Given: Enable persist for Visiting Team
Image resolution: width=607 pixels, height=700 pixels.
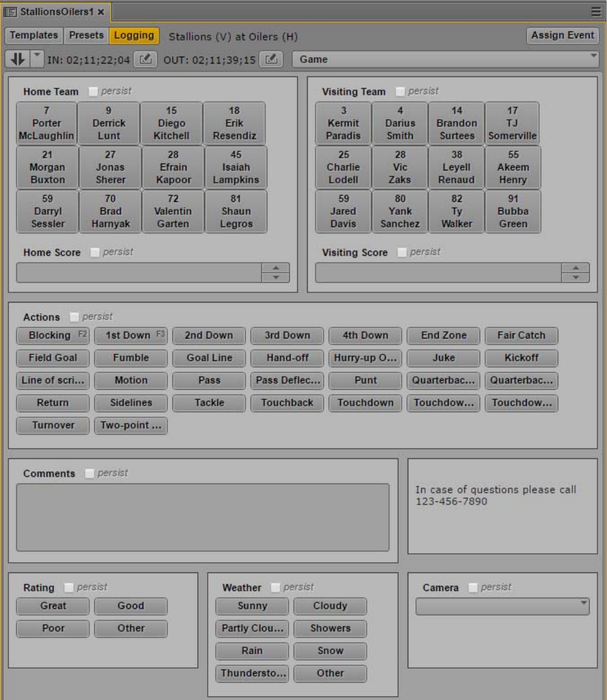Looking at the screenshot, I should click(400, 92).
